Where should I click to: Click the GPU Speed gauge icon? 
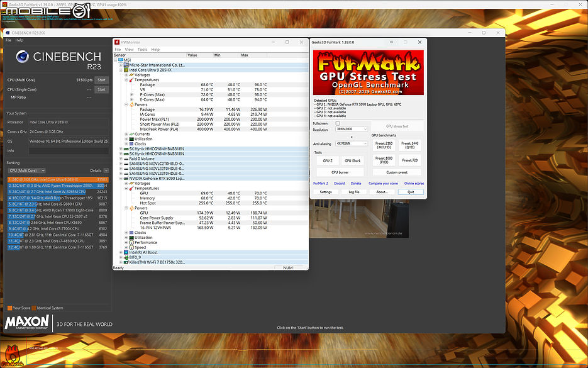point(131,248)
